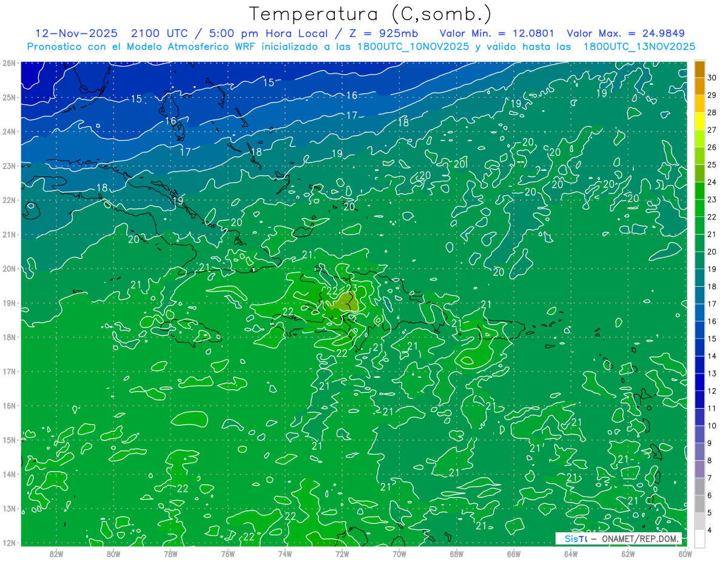This screenshot has width=728, height=562.
Task: Click longitude axis label '62W'
Action: coord(628,554)
